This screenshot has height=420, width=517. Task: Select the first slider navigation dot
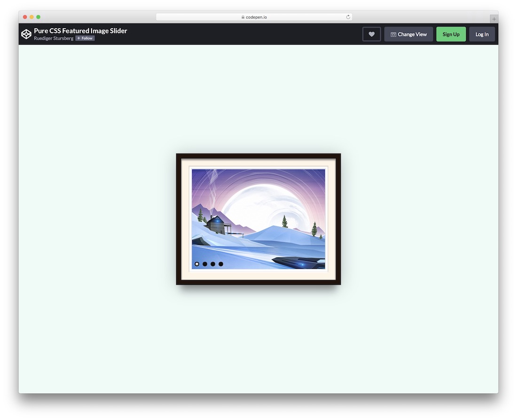click(x=197, y=264)
